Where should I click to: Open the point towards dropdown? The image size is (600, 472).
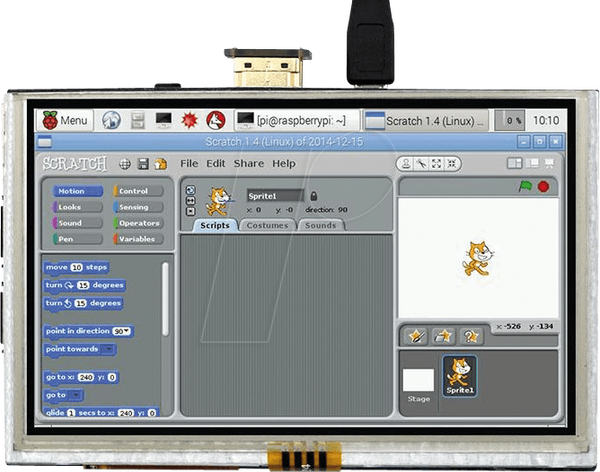pyautogui.click(x=109, y=349)
